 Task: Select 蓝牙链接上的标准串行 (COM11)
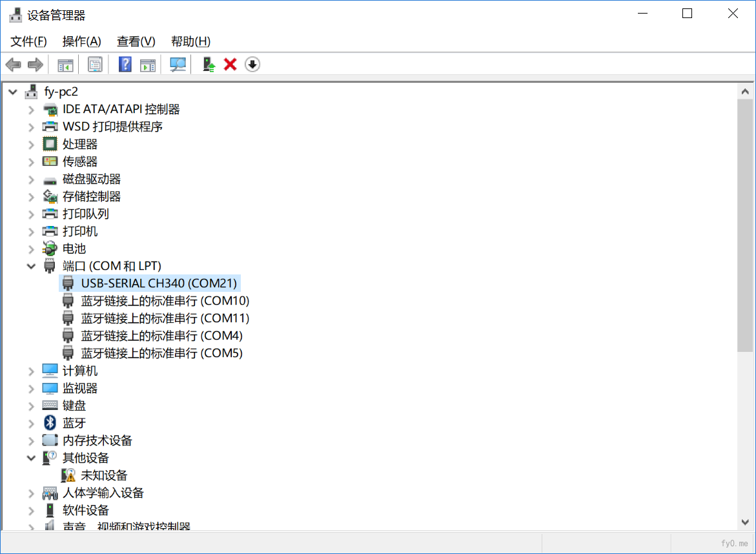tap(165, 318)
